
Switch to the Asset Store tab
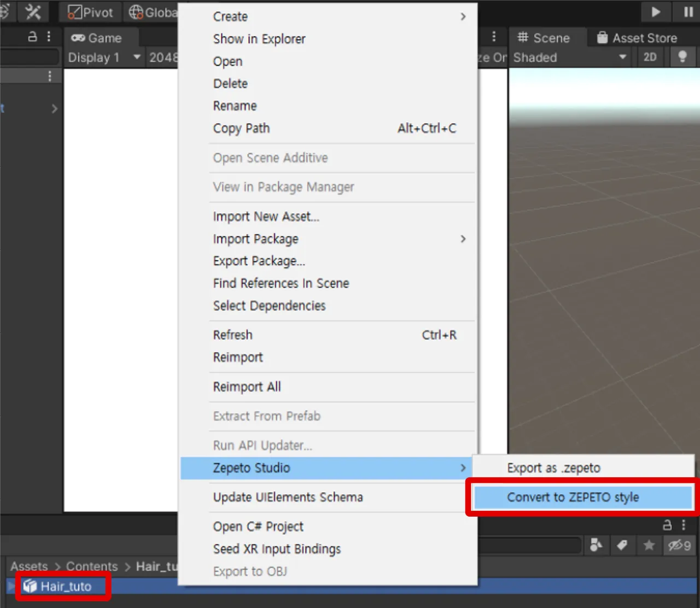(644, 38)
